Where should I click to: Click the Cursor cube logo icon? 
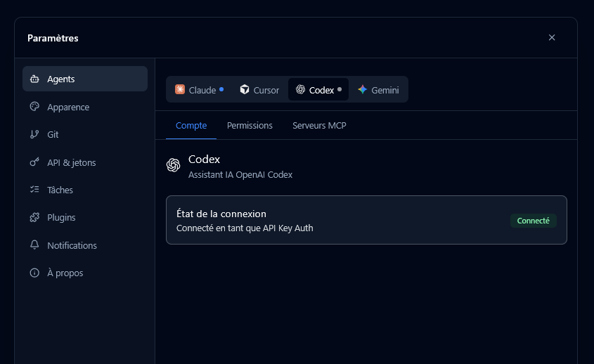[245, 89]
